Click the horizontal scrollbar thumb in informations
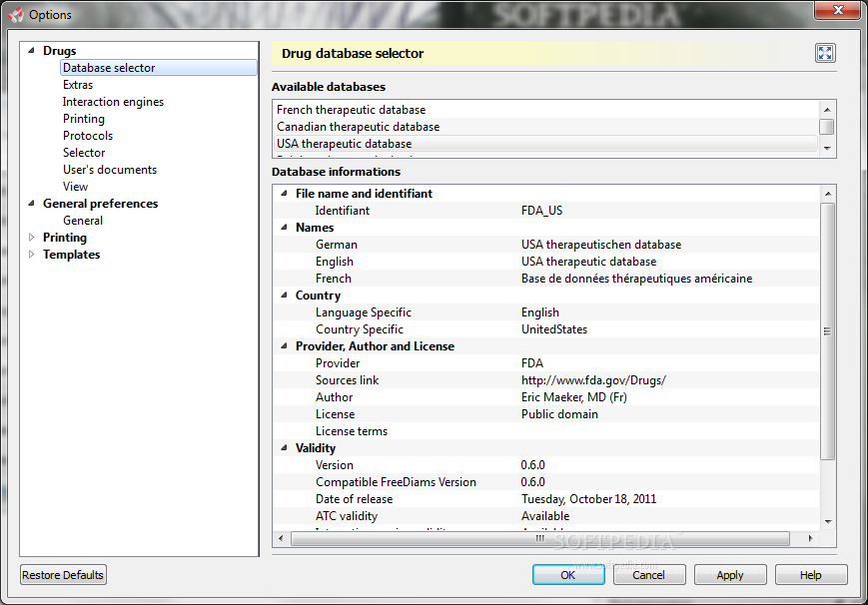This screenshot has width=868, height=605. coord(540,538)
